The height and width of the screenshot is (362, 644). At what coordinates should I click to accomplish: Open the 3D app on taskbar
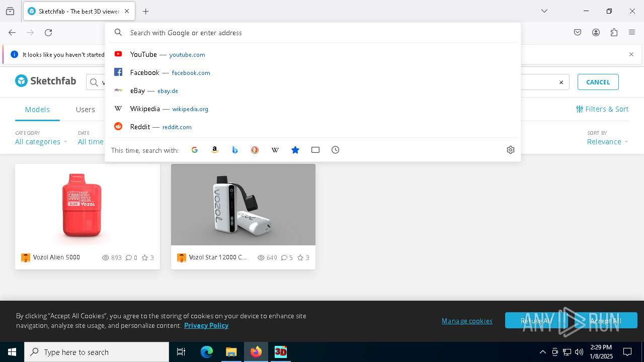[x=280, y=352]
